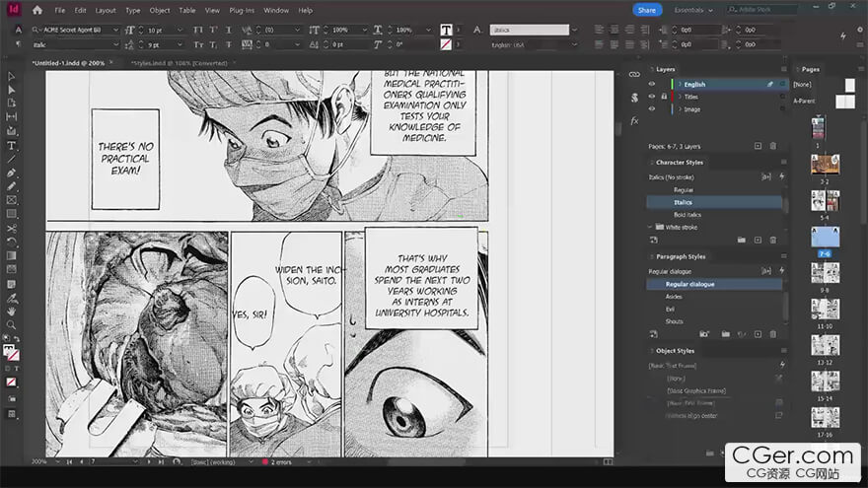This screenshot has height=488, width=868.
Task: Select the Rectangle Frame tool
Action: click(x=11, y=200)
